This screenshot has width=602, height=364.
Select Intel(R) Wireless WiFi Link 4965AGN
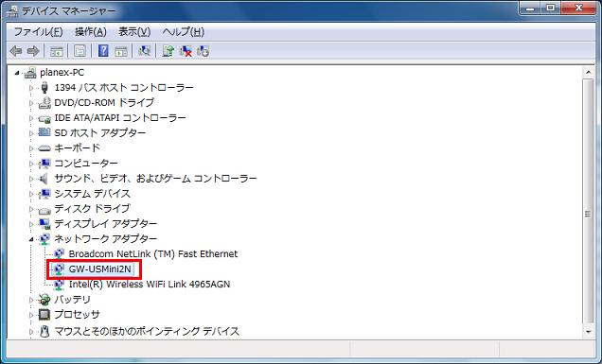pos(150,285)
